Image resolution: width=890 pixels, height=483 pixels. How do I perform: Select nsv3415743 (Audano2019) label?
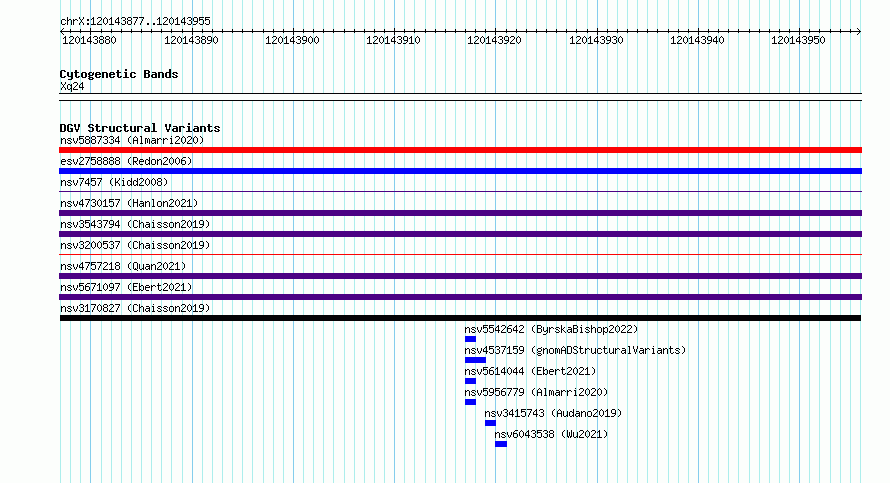click(553, 413)
